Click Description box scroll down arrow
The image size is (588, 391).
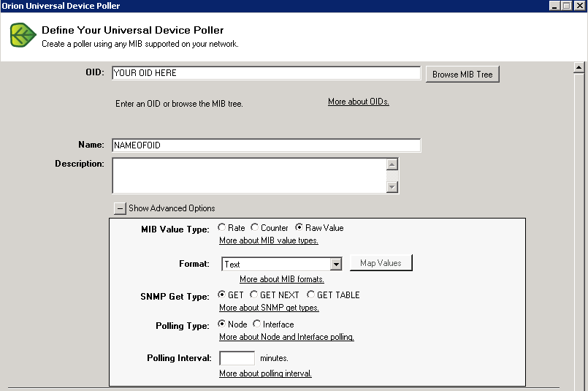tap(392, 187)
